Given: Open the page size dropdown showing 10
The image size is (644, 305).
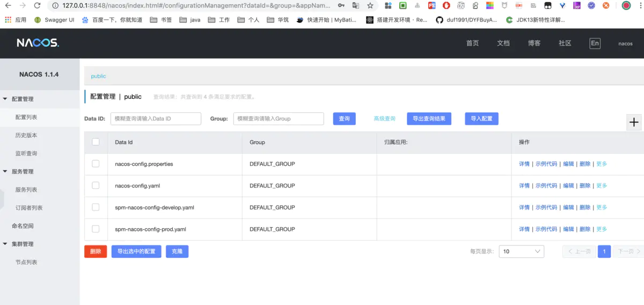Looking at the screenshot, I should 522,251.
